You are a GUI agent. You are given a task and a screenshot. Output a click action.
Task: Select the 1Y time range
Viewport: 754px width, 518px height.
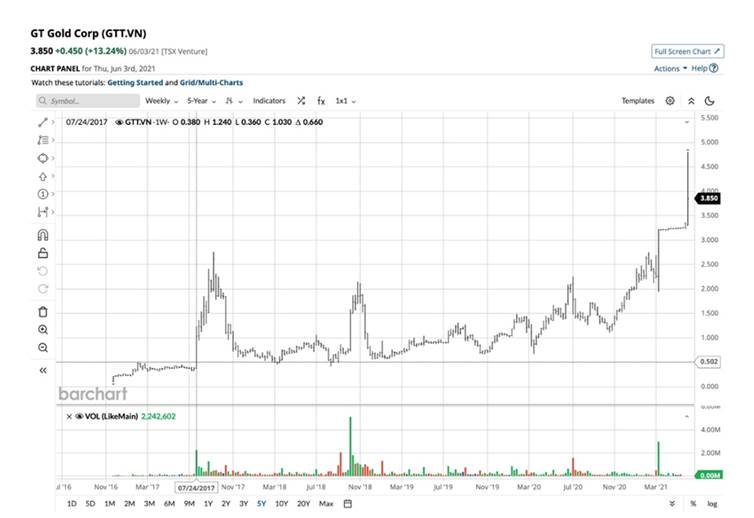[x=208, y=503]
